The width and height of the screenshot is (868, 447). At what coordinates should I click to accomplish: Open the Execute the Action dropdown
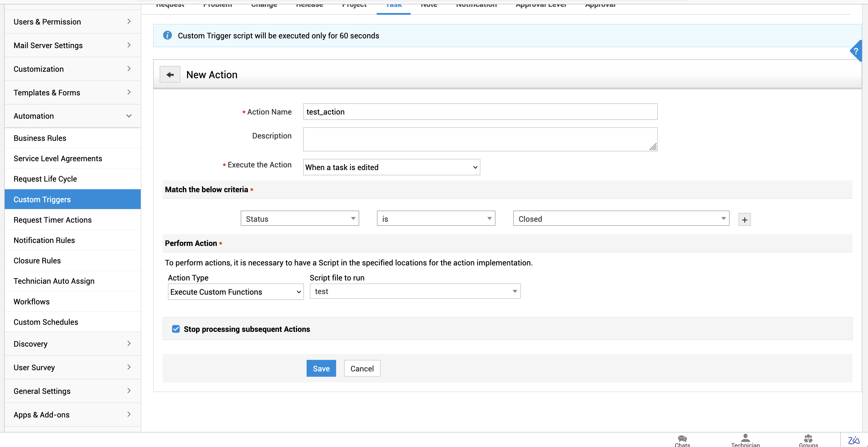tap(391, 167)
